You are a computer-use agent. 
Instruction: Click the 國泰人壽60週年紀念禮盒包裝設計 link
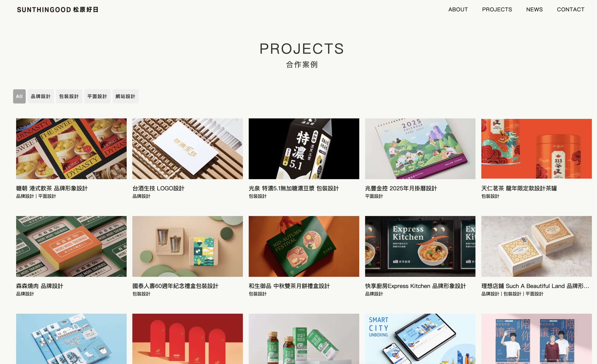(175, 286)
